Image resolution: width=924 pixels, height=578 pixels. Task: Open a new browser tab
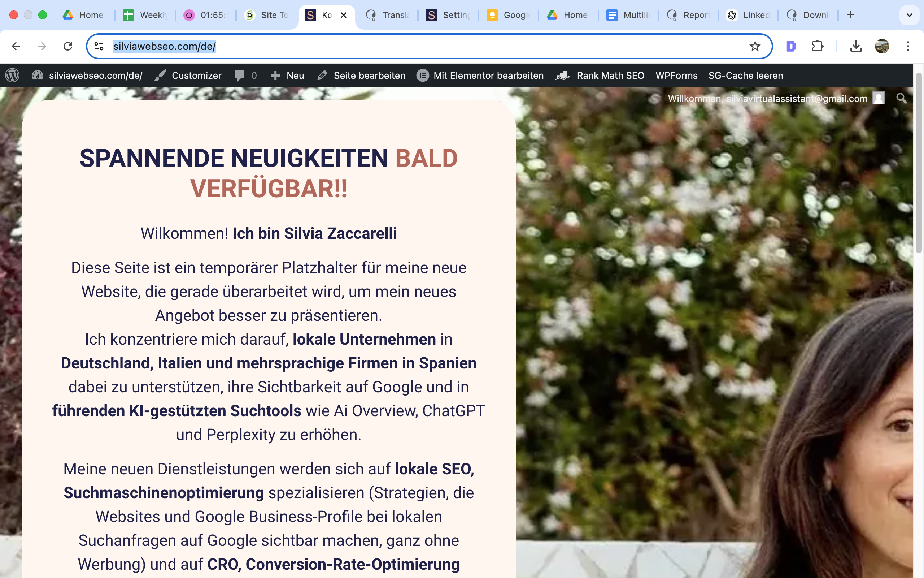850,15
